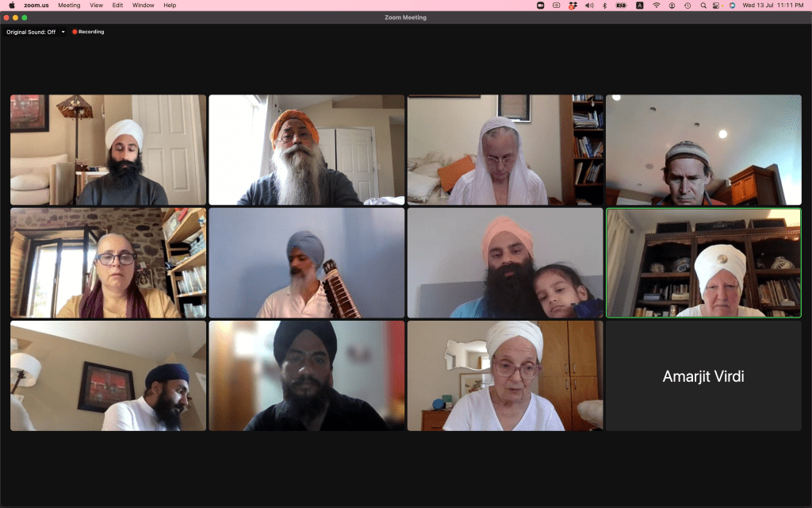This screenshot has width=812, height=508.
Task: Click the volume icon in menu bar
Action: point(589,5)
